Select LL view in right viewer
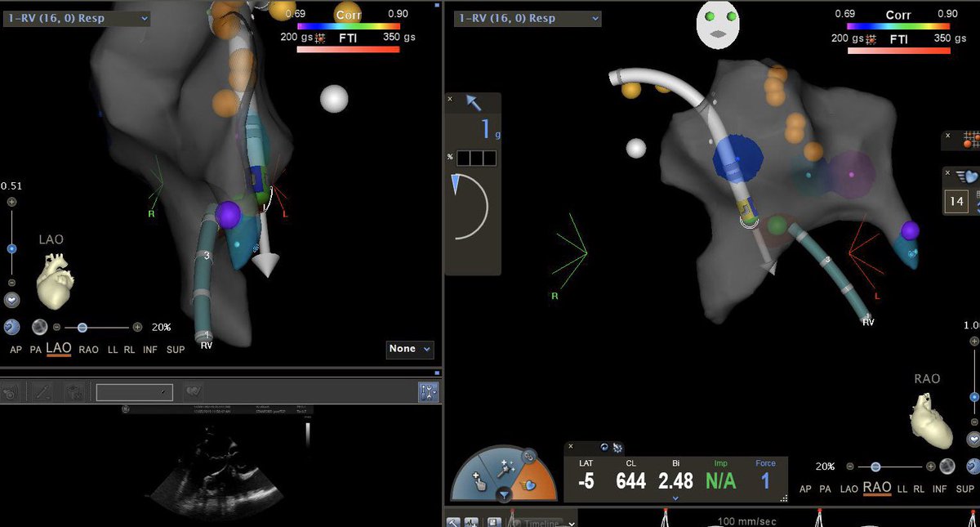This screenshot has height=527, width=980. point(902,489)
